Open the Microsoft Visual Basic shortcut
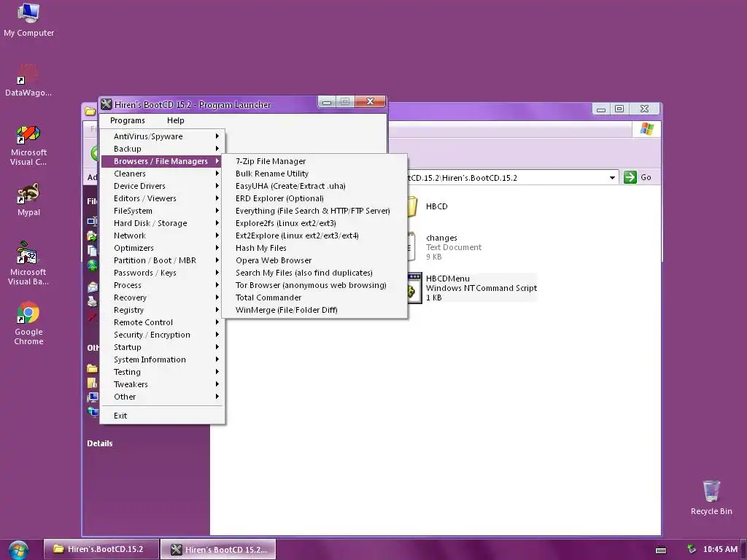Image resolution: width=747 pixels, height=560 pixels. pyautogui.click(x=28, y=263)
